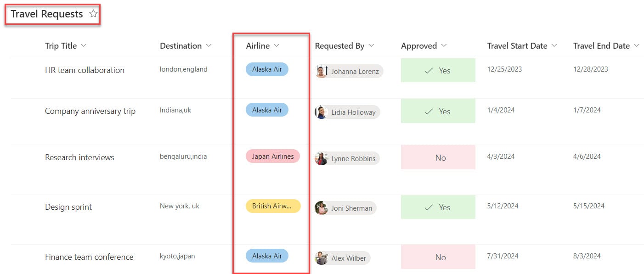
Task: Open the Airline column header dropdown
Action: point(277,45)
